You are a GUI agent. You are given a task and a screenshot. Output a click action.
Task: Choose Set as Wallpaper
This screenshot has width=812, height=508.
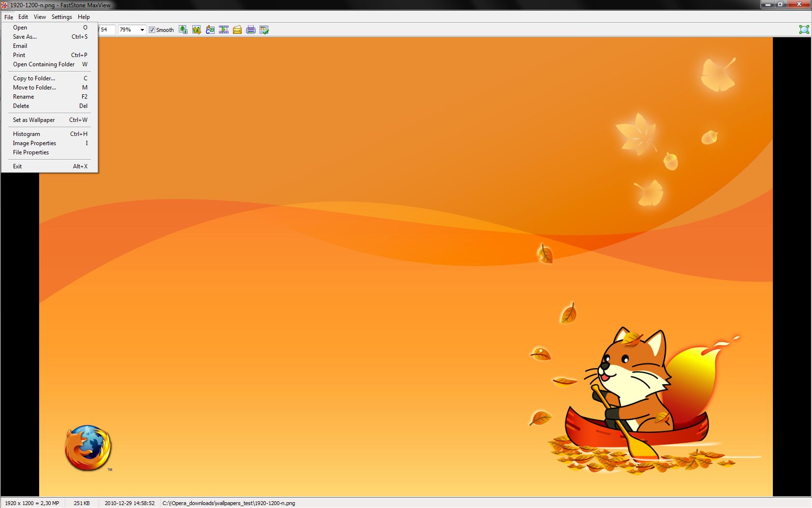click(x=49, y=120)
